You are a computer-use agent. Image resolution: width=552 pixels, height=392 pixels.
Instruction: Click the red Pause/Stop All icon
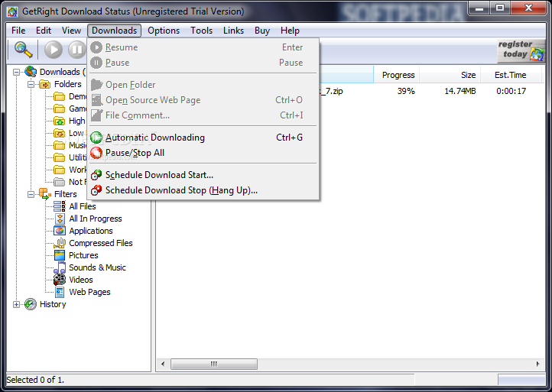point(96,153)
